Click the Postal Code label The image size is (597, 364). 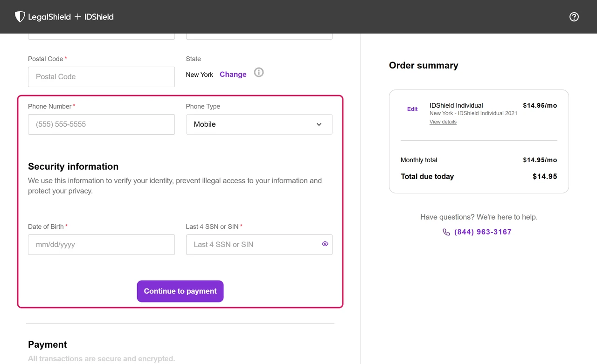click(x=45, y=59)
